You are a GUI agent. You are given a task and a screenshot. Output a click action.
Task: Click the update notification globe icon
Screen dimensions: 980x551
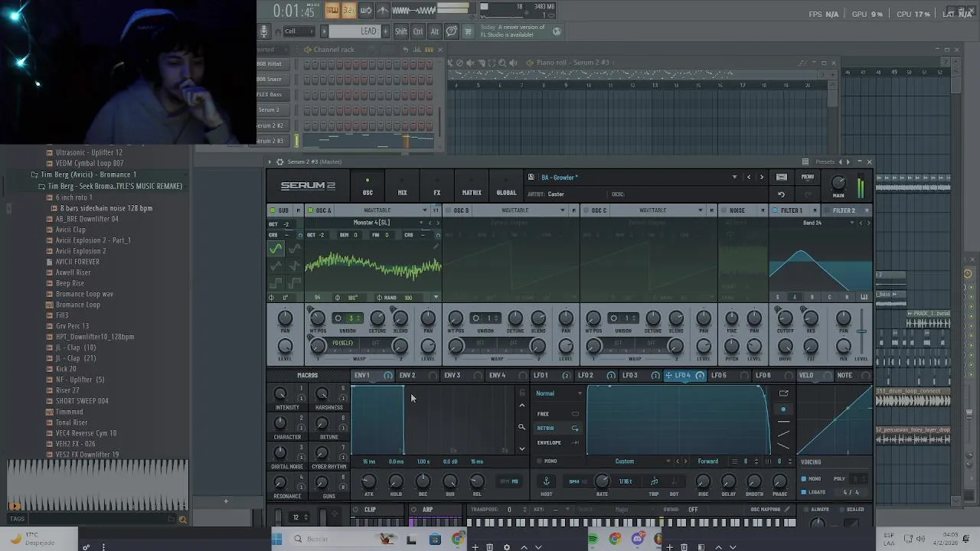point(557,31)
